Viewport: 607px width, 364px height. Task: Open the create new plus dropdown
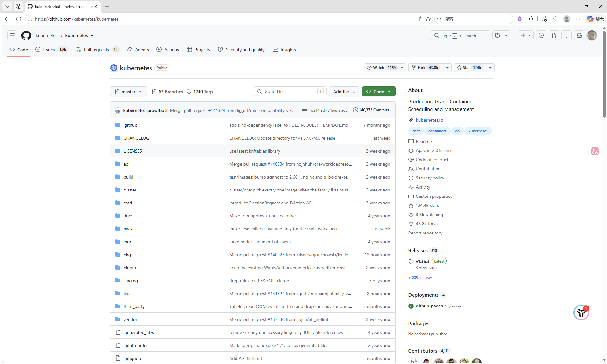coord(526,35)
